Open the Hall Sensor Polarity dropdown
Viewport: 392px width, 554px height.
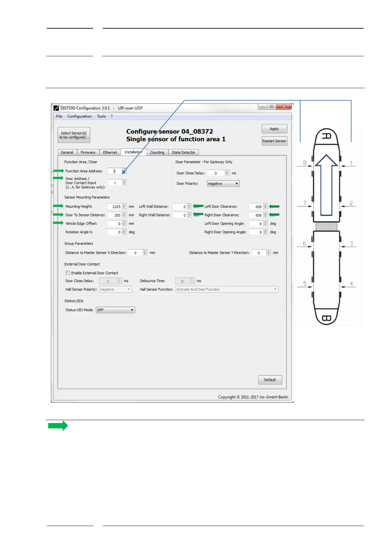[116, 290]
